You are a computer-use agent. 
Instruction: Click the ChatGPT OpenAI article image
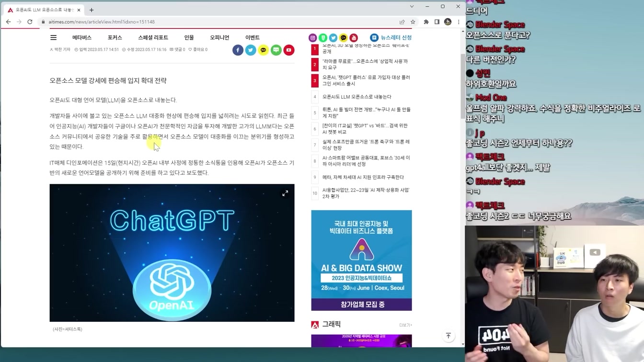pyautogui.click(x=172, y=253)
